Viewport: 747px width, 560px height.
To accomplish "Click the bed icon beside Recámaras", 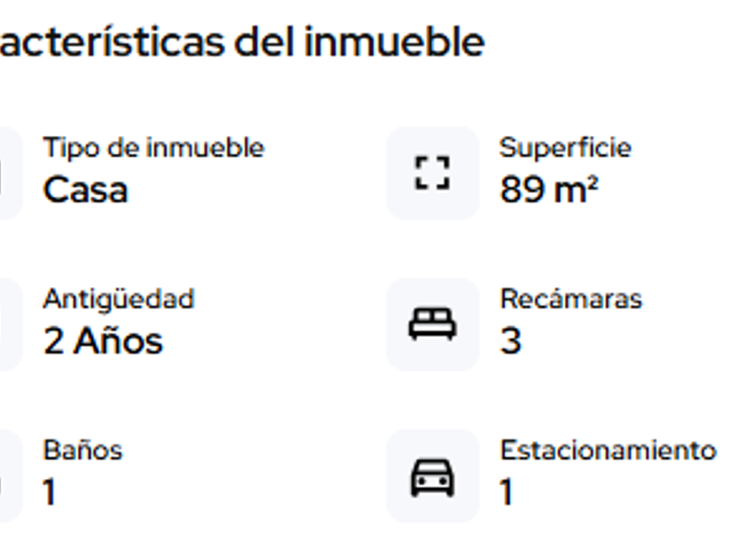I will point(432,324).
